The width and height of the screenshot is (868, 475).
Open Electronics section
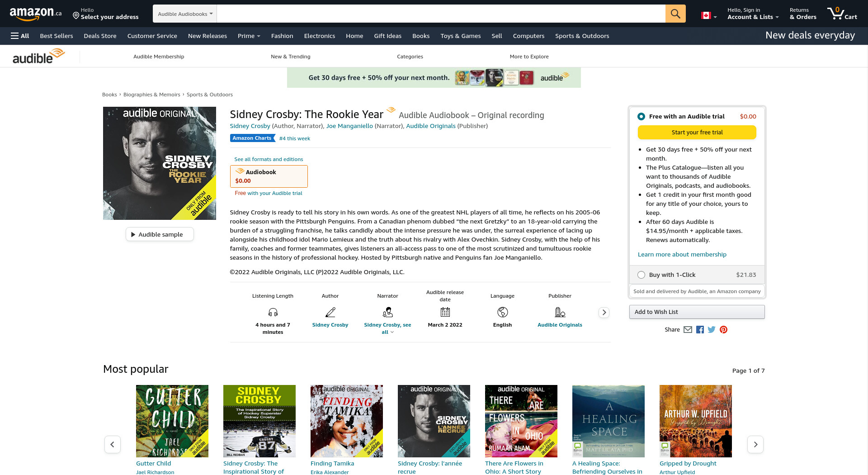coord(319,36)
